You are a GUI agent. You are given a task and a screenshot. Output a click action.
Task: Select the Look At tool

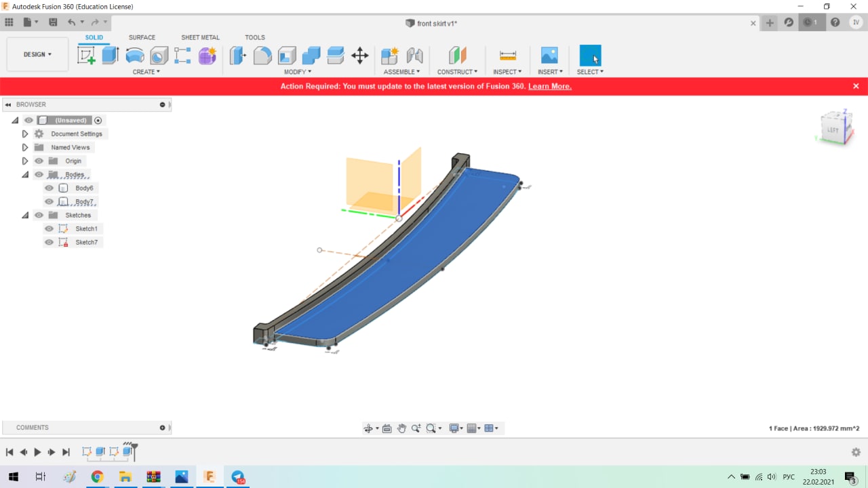[387, 428]
